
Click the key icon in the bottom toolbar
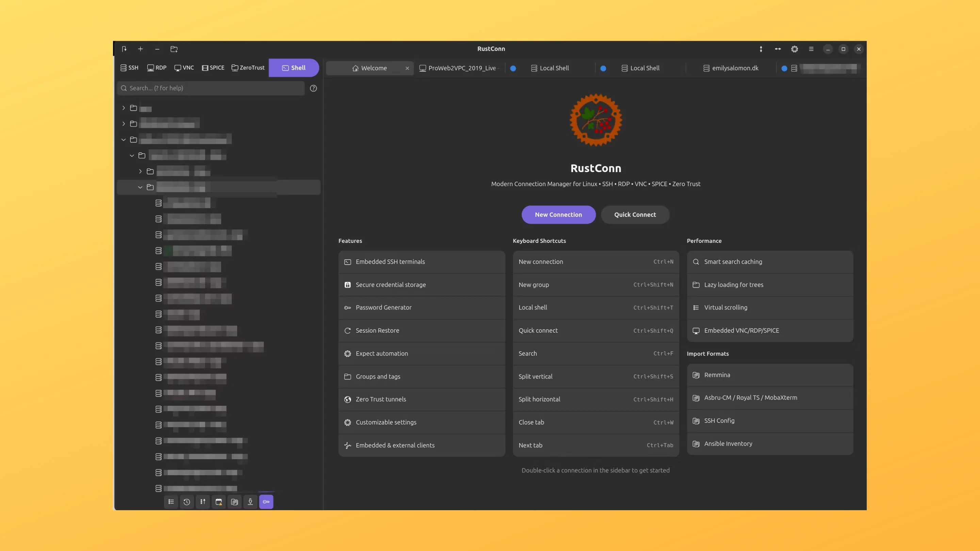(x=266, y=502)
